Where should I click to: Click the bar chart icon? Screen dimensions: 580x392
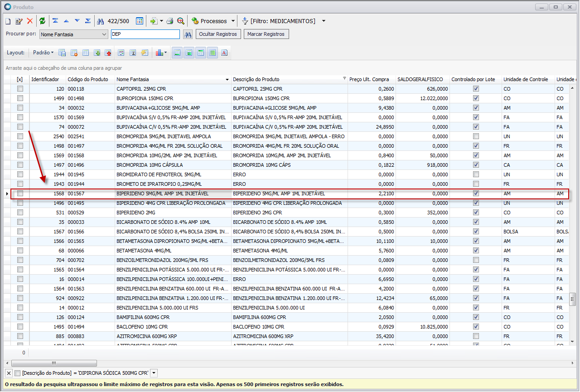[159, 53]
